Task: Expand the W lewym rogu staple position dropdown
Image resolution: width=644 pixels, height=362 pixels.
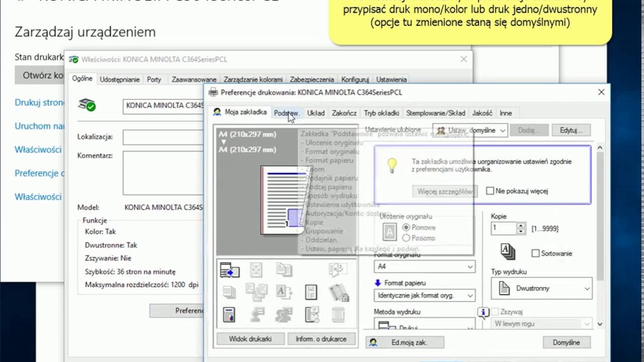Action: 541,324
